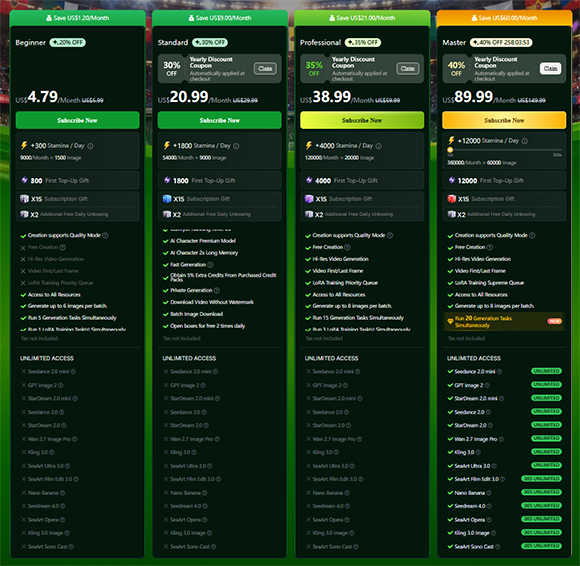The image size is (580, 566).
Task: Subscribe to the Master plan
Action: coord(504,120)
